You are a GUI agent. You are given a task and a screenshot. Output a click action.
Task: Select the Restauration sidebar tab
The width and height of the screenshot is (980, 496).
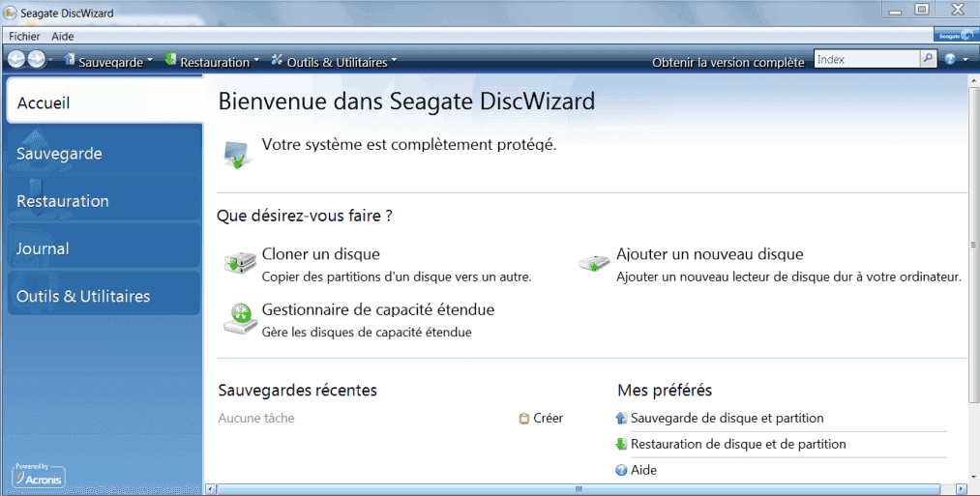pos(104,198)
